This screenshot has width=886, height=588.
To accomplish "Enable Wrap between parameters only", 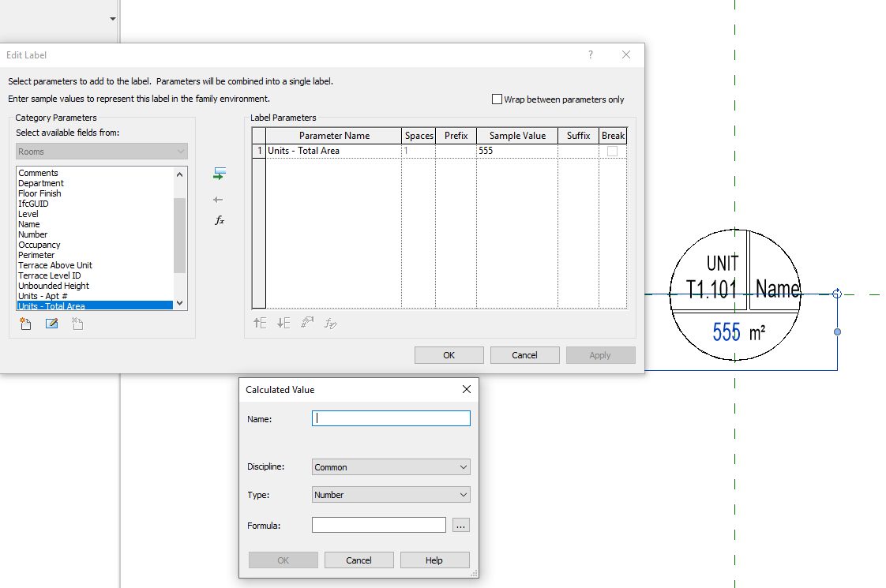I will point(497,99).
